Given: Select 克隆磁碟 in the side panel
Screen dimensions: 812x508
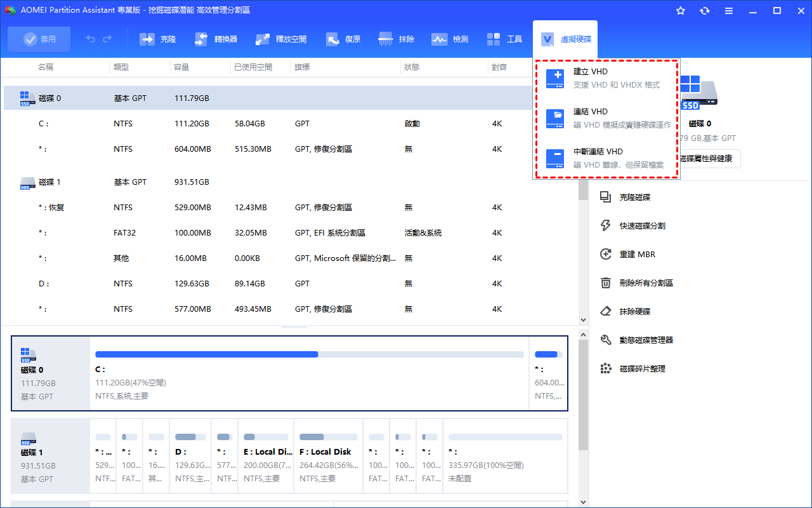Looking at the screenshot, I should tap(625, 197).
